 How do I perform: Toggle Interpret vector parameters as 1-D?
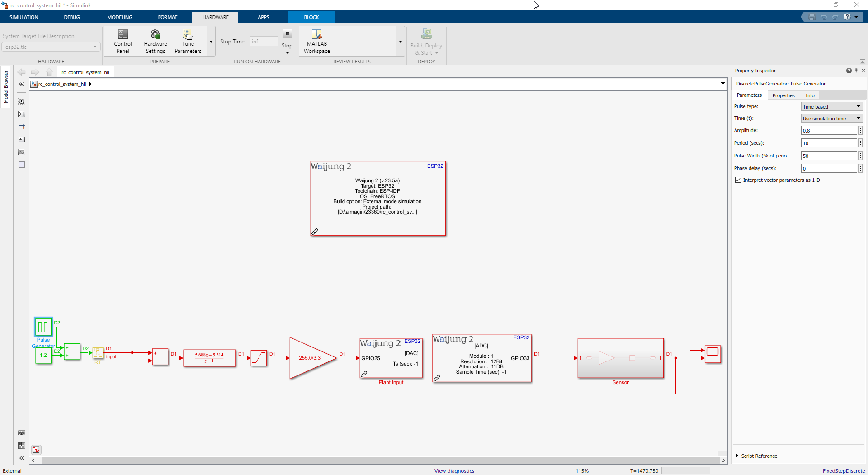(x=738, y=180)
